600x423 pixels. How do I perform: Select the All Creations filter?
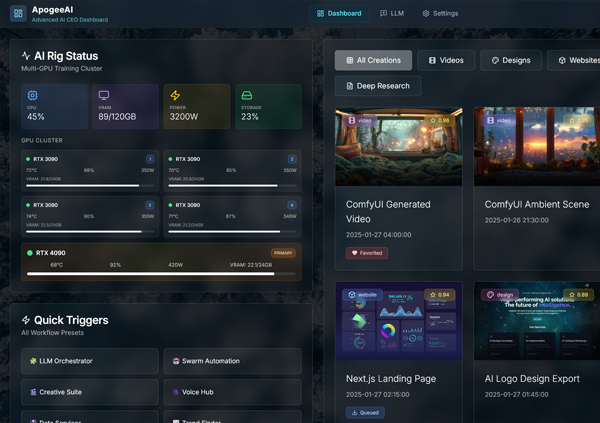373,60
